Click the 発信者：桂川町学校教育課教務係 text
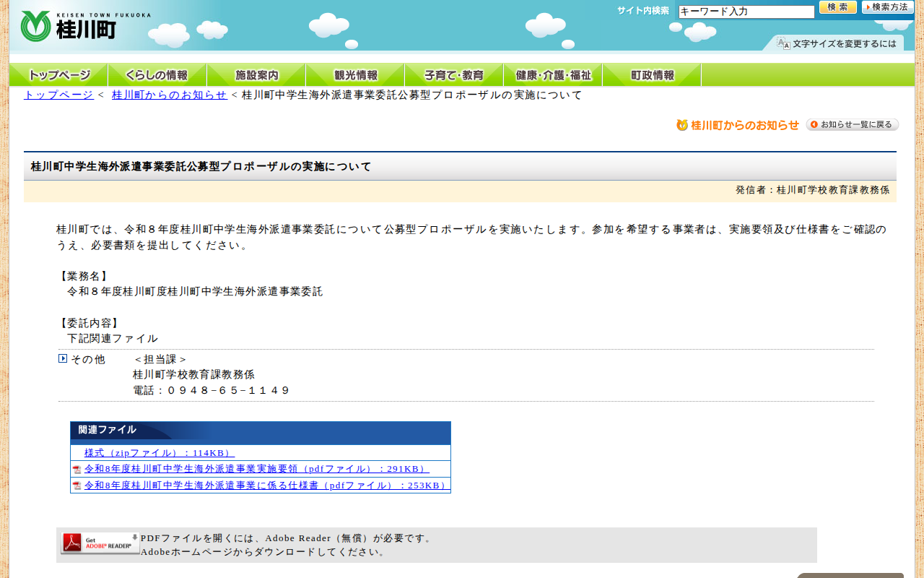The image size is (924, 578). pos(813,190)
